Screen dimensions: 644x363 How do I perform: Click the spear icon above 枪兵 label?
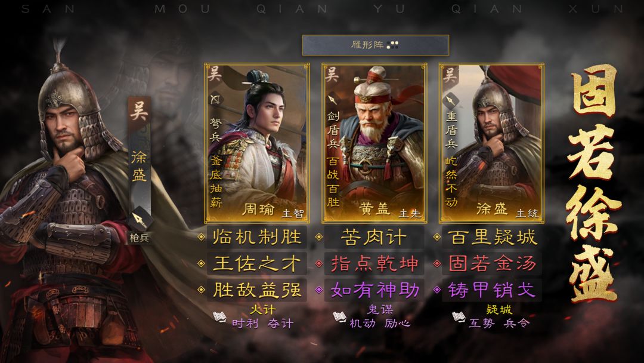(x=140, y=220)
